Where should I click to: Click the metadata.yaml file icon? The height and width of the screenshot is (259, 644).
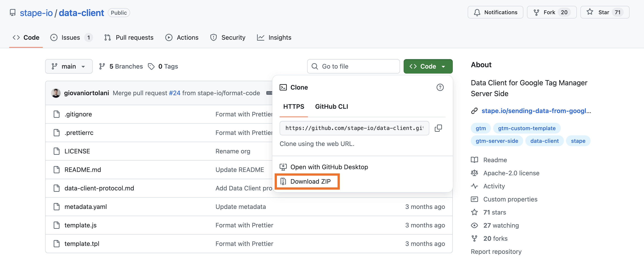pyautogui.click(x=57, y=207)
